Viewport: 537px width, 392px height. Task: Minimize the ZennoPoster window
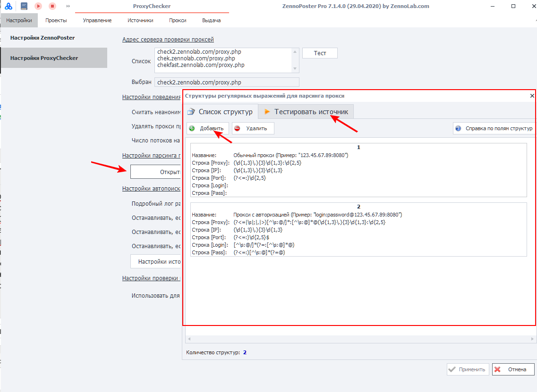pos(493,6)
